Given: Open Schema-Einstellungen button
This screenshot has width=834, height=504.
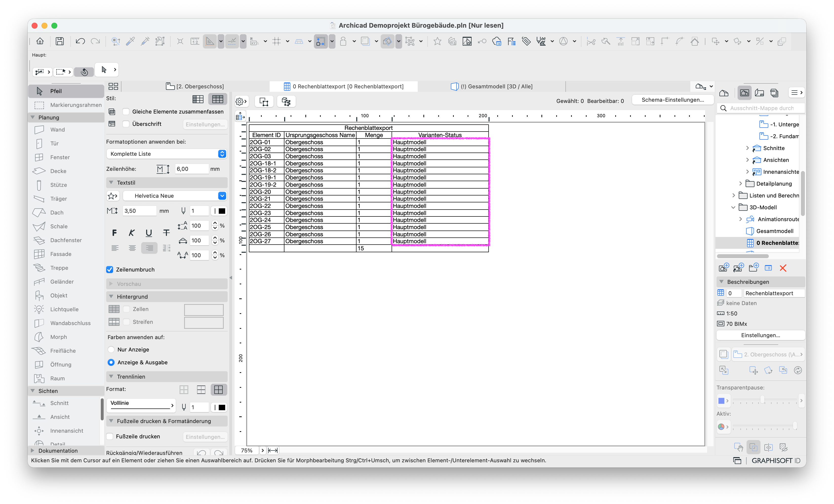Looking at the screenshot, I should [673, 100].
